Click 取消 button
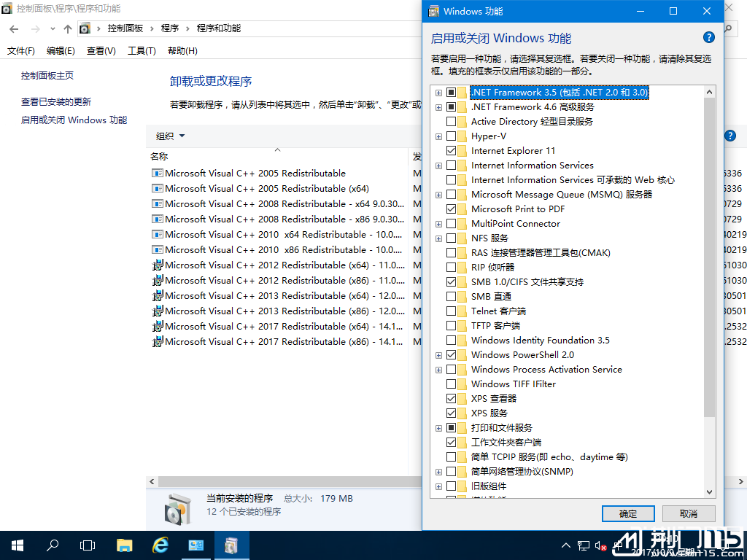Screen dimensions: 747x560 tap(689, 514)
